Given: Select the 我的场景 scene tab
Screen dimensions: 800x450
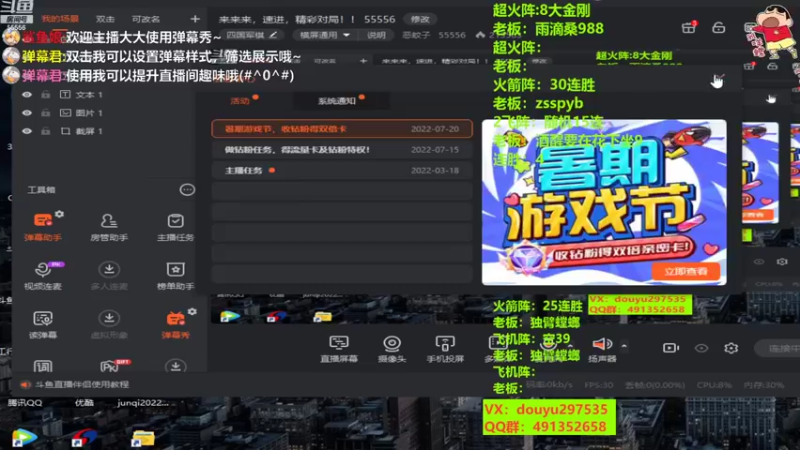Looking at the screenshot, I should (x=60, y=19).
